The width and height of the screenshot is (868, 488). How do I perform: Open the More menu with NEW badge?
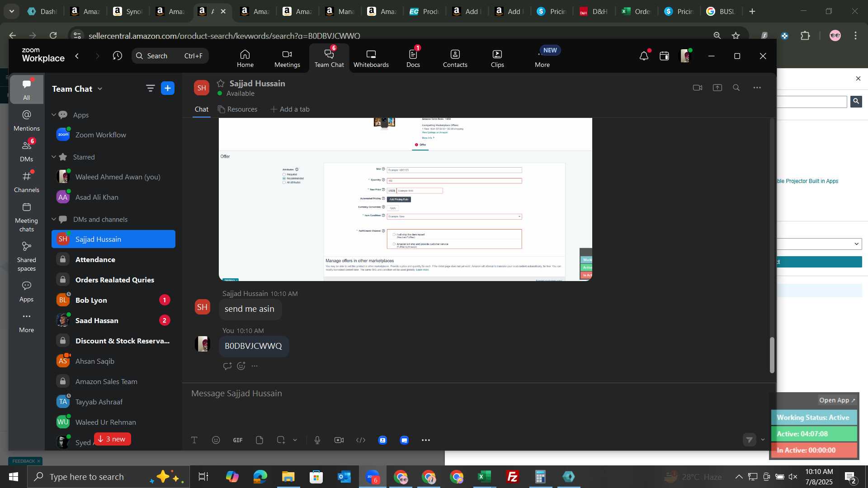click(x=542, y=58)
